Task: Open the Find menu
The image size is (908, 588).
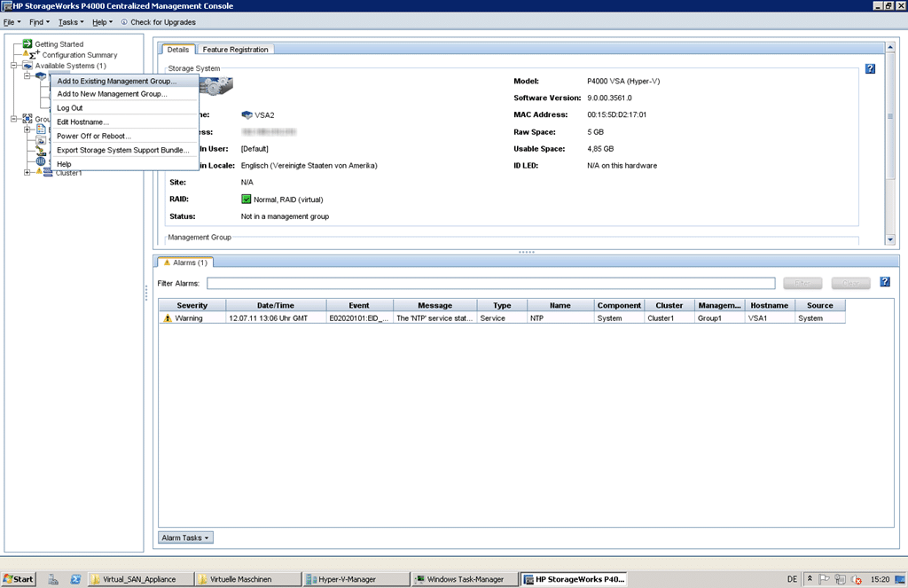Action: (x=39, y=22)
